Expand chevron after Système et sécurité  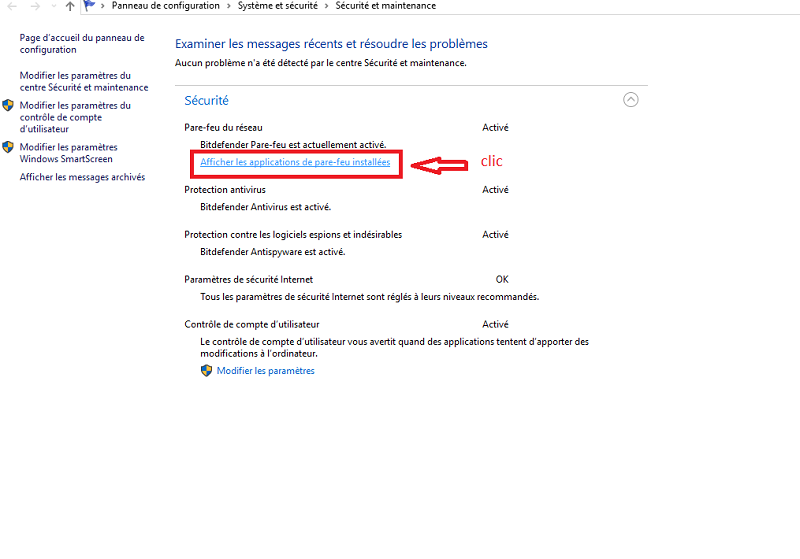click(x=326, y=6)
